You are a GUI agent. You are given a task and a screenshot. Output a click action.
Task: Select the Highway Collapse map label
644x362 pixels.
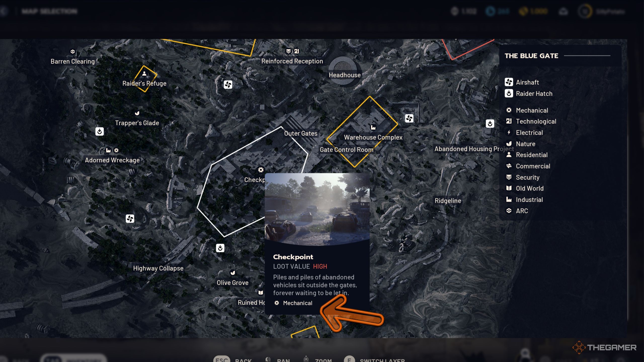click(x=158, y=268)
